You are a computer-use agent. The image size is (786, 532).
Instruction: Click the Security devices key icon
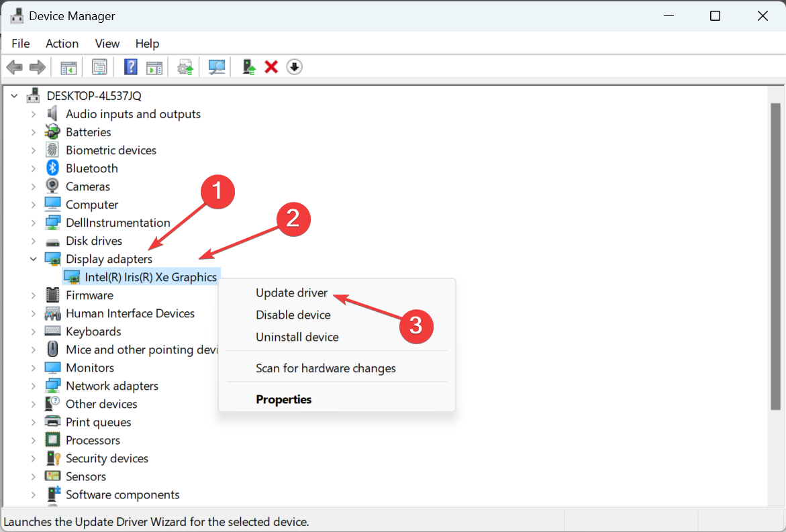[x=52, y=458]
